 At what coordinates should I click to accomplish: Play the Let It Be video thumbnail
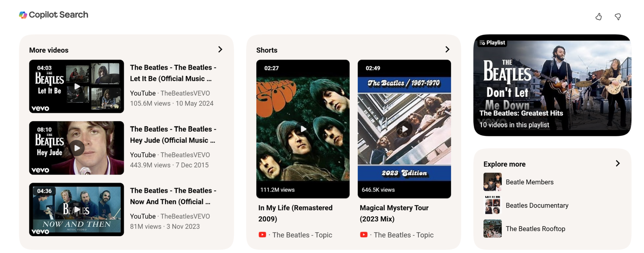click(x=76, y=86)
